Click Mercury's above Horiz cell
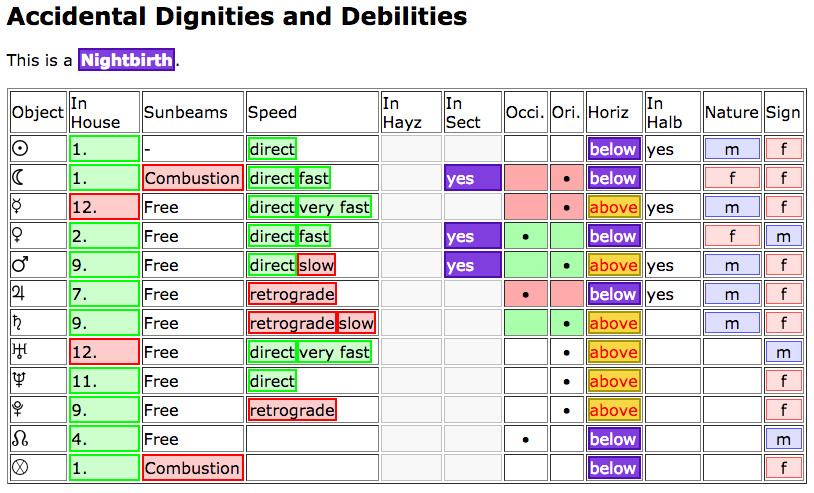814x493 pixels. pyautogui.click(x=614, y=207)
